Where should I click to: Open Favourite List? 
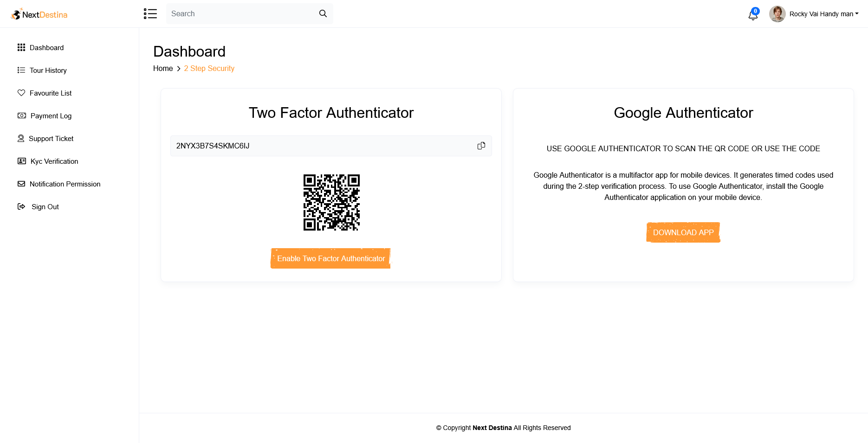51,93
